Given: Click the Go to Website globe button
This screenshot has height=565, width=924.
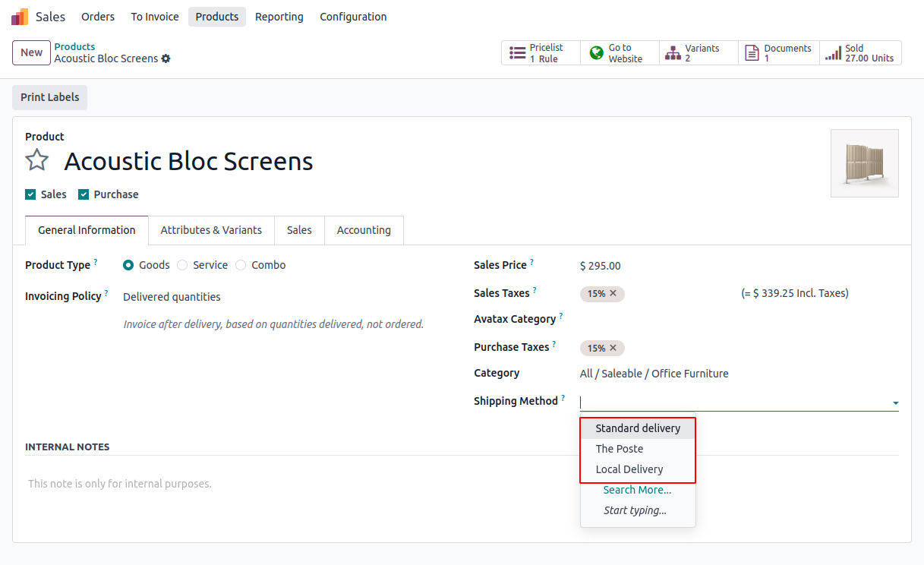Looking at the screenshot, I should 620,53.
